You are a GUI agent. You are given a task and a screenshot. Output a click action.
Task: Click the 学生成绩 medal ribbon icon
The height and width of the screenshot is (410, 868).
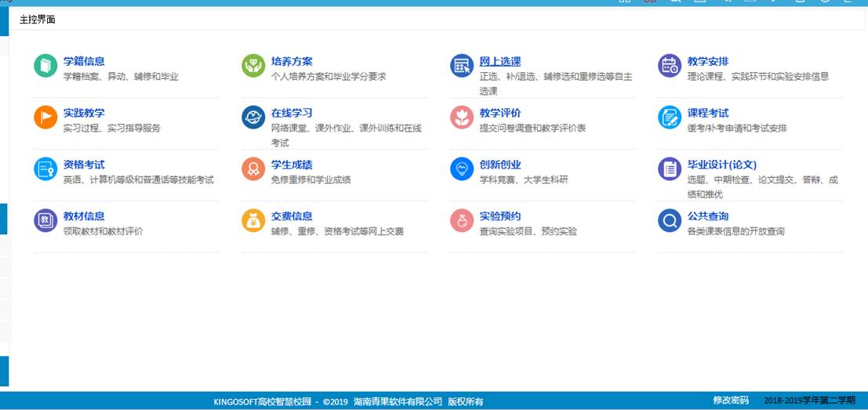click(x=253, y=169)
